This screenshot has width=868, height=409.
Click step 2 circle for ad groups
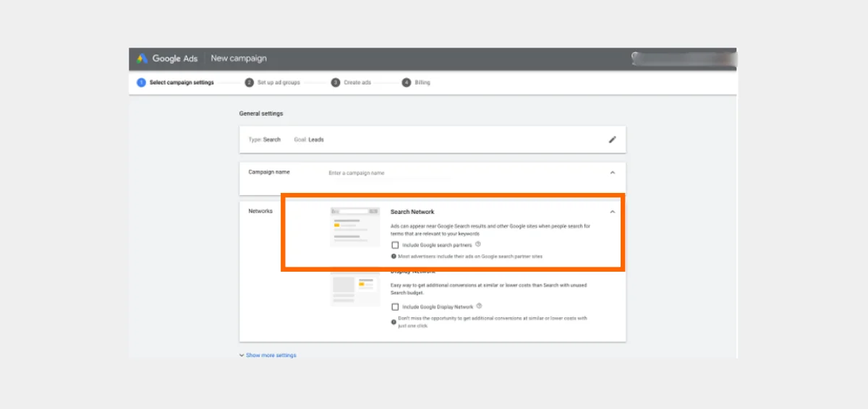pyautogui.click(x=250, y=82)
